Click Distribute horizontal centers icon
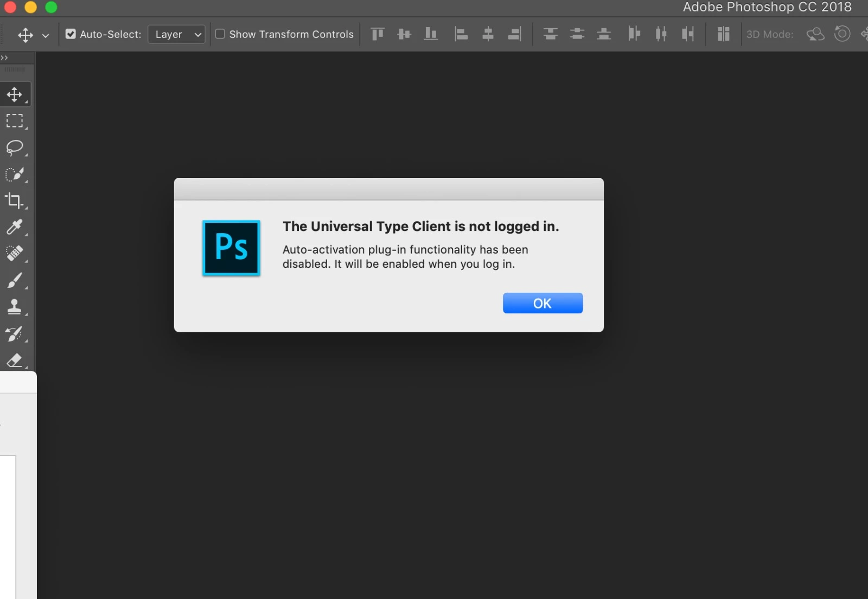The image size is (868, 599). point(661,34)
